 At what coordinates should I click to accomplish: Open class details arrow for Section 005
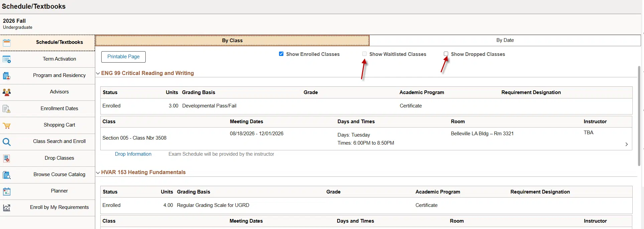[x=627, y=144]
